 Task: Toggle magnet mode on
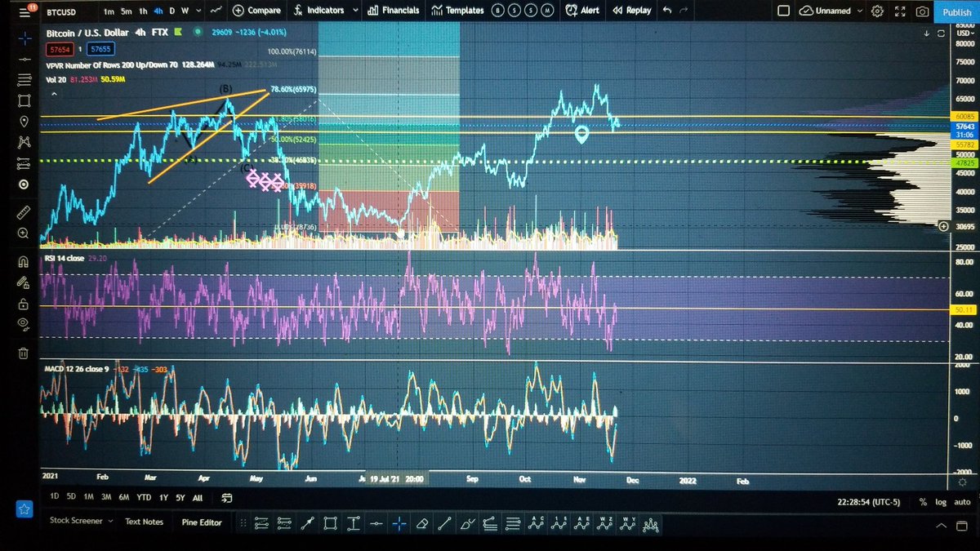[24, 261]
